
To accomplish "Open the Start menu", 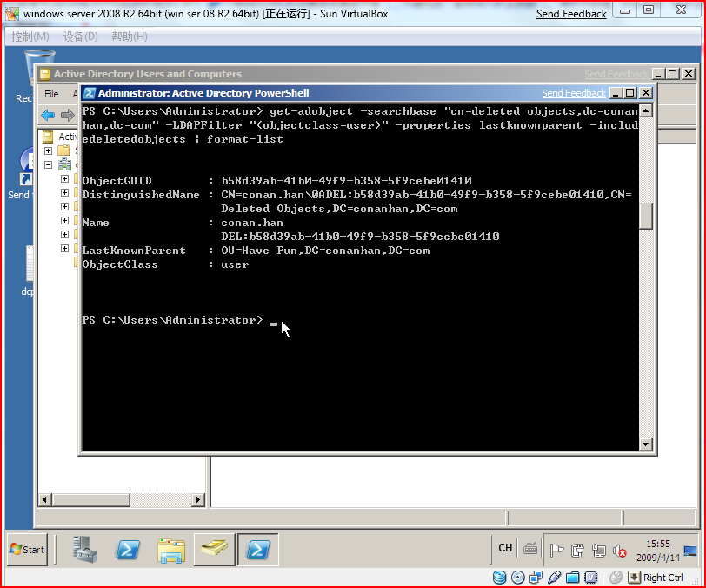I will 27,549.
